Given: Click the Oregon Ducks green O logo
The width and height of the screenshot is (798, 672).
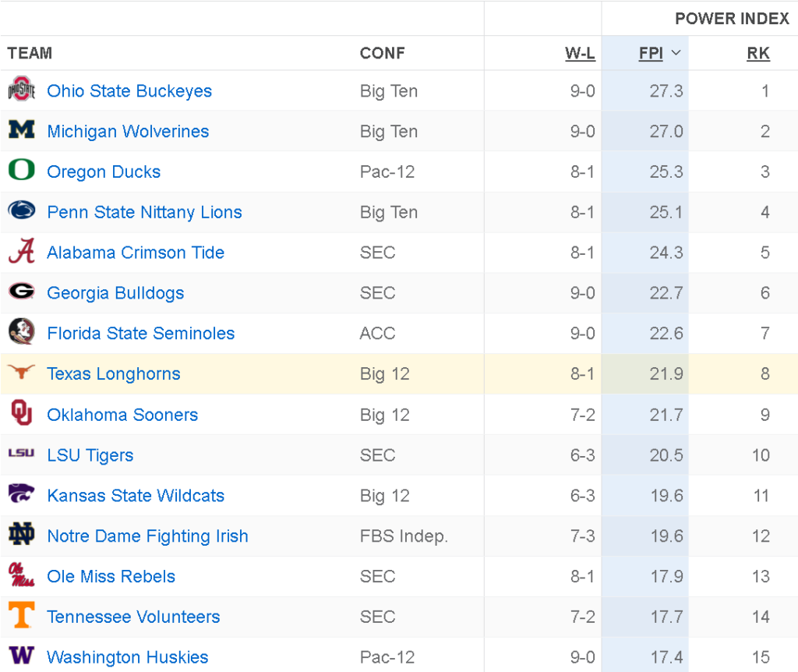Looking at the screenshot, I should click(x=21, y=169).
